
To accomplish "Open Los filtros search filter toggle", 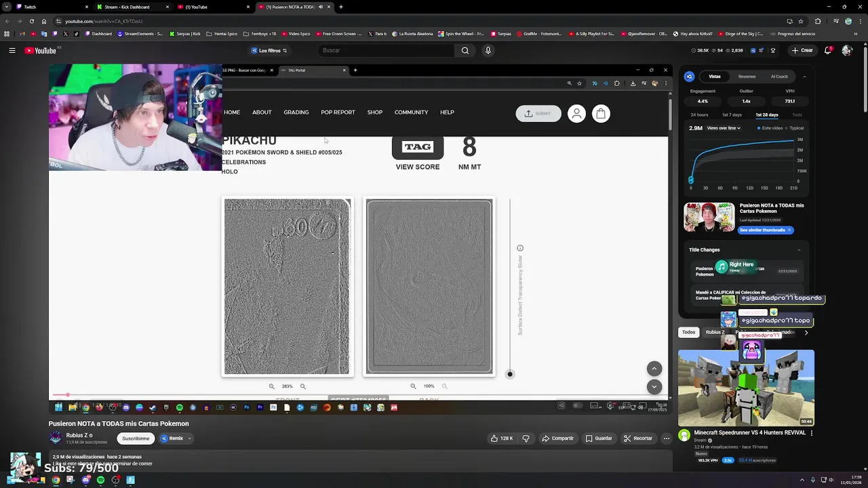I will [x=269, y=50].
